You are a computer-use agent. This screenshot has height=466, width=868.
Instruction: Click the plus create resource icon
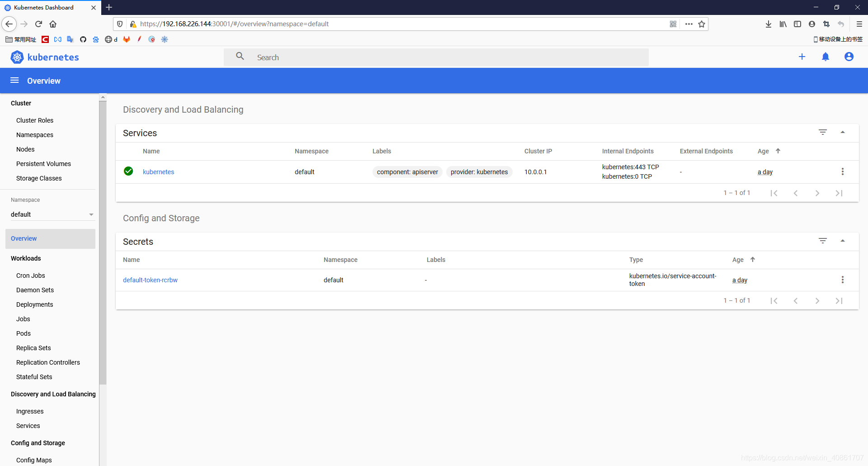pyautogui.click(x=802, y=57)
